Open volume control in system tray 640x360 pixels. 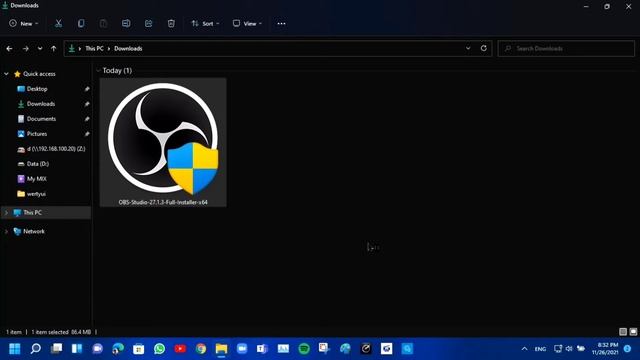point(569,349)
